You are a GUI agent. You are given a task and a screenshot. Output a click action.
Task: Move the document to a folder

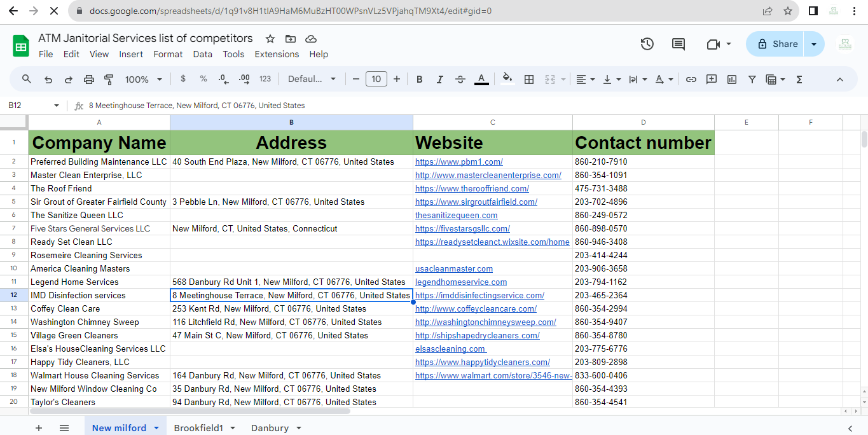coord(291,39)
